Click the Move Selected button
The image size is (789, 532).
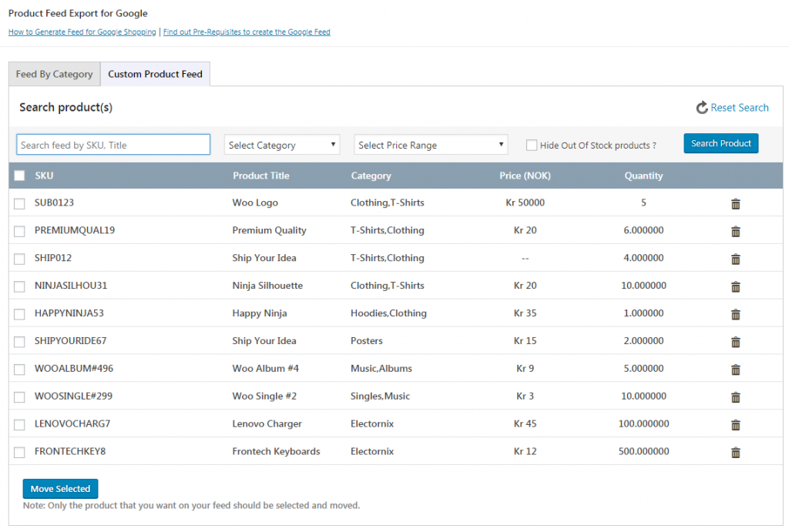[60, 488]
